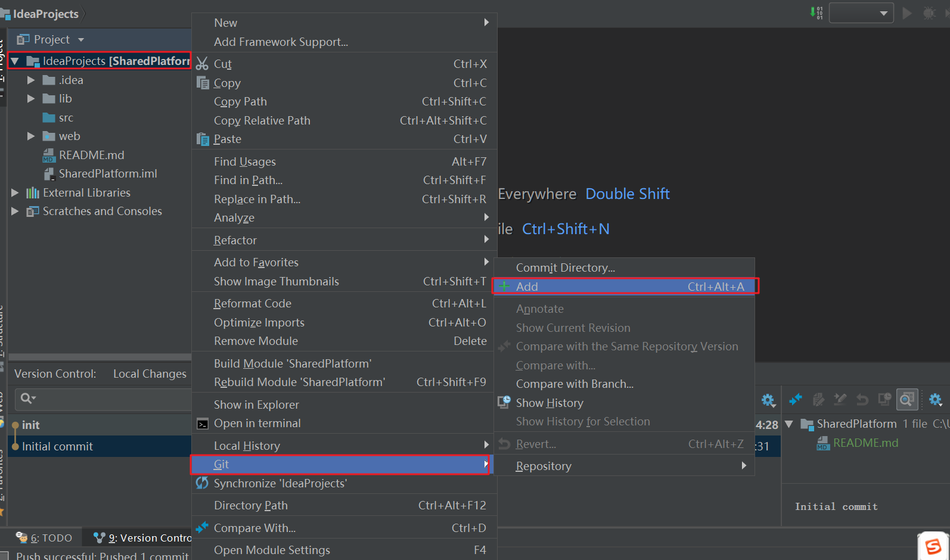The width and height of the screenshot is (950, 560).
Task: Select Copy Path menu item
Action: [344, 102]
